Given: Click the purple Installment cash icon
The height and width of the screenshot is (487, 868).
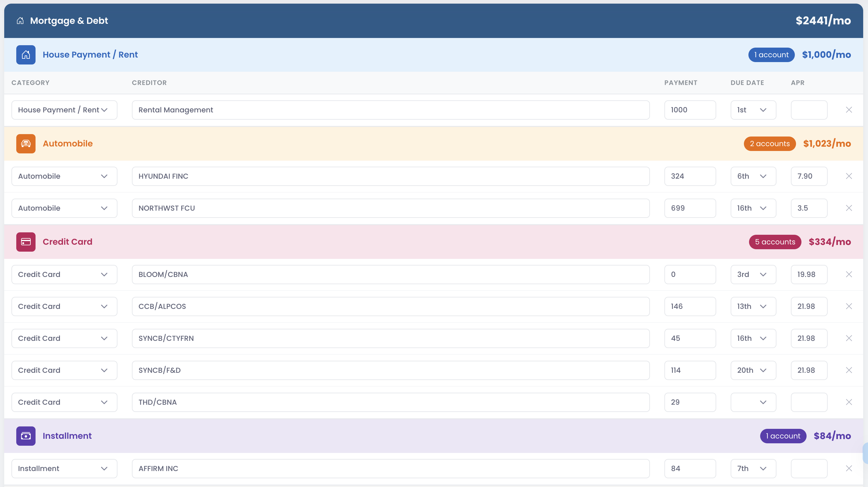Looking at the screenshot, I should (x=26, y=436).
